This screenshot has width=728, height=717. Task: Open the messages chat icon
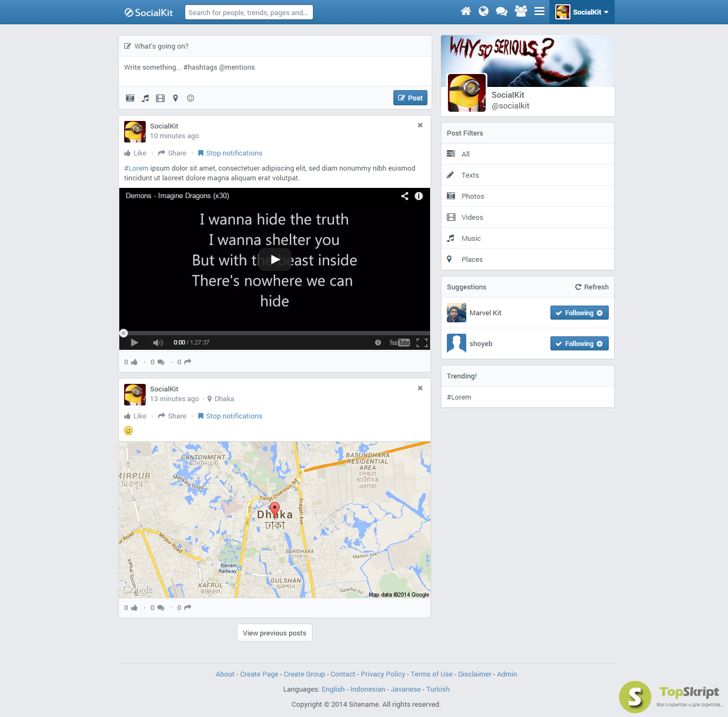tap(501, 11)
